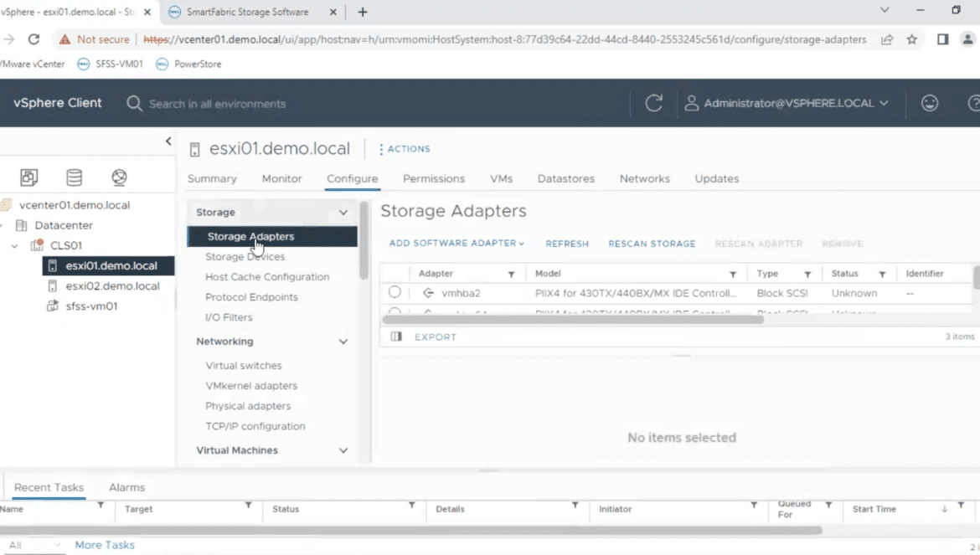The height and width of the screenshot is (555, 980).
Task: Click the adapters table horizontal scrollbar
Action: [x=572, y=319]
